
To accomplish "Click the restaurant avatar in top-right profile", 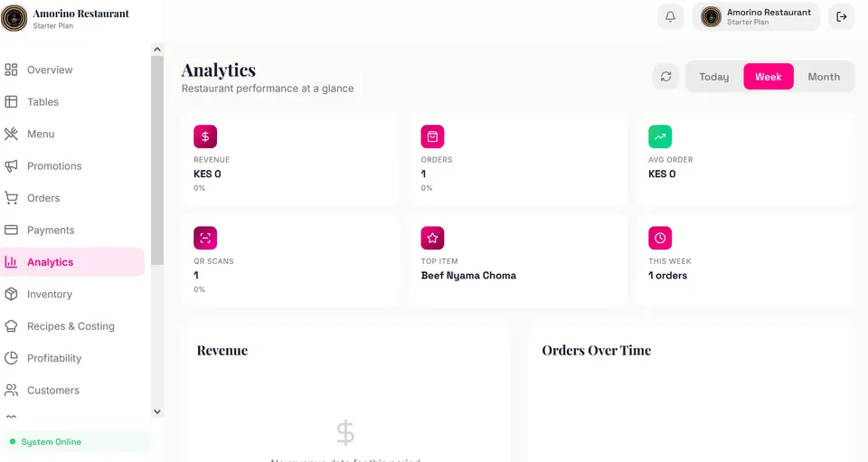I will click(x=711, y=16).
